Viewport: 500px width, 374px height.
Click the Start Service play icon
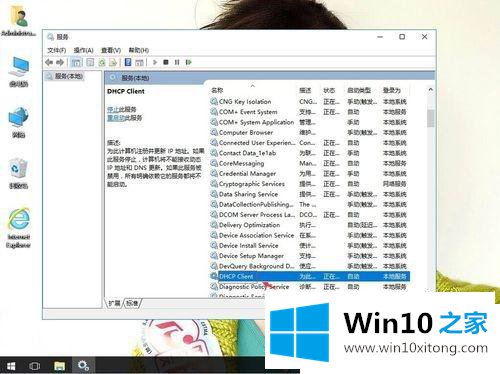click(155, 62)
